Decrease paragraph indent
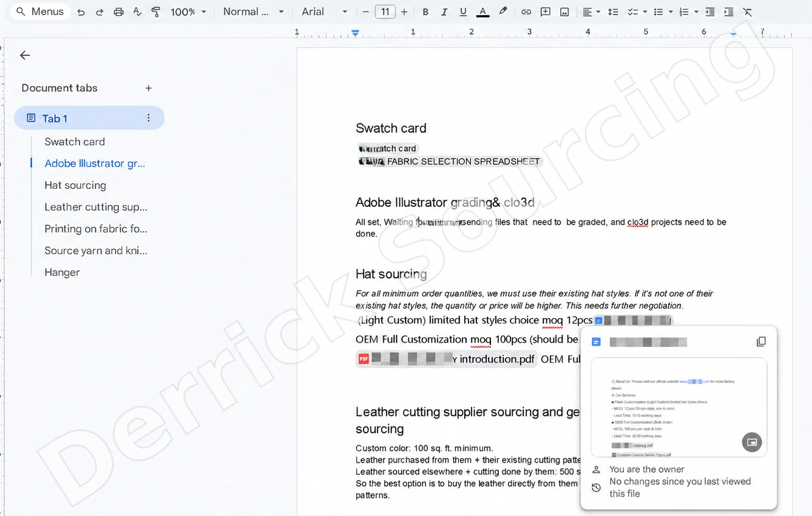This screenshot has height=516, width=812. 710,12
